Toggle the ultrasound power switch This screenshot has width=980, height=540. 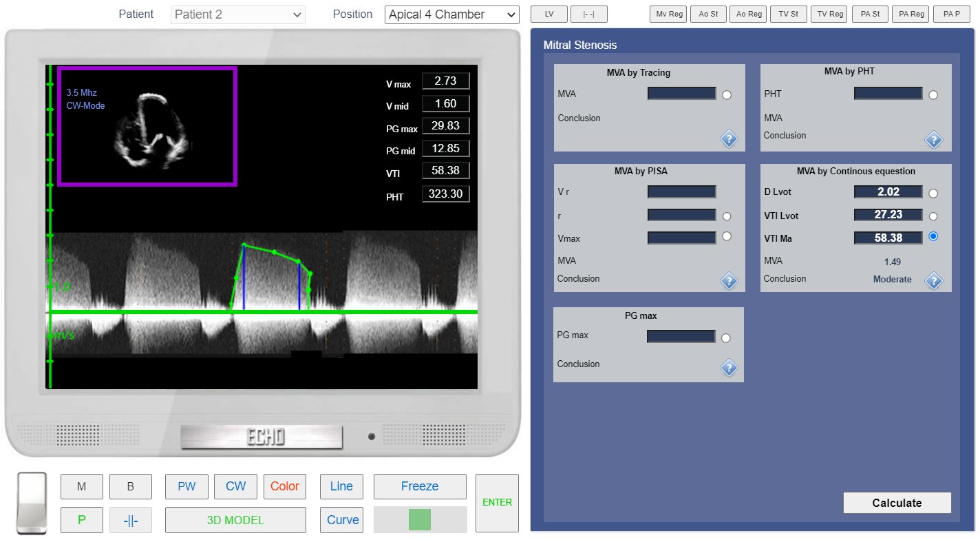point(32,503)
